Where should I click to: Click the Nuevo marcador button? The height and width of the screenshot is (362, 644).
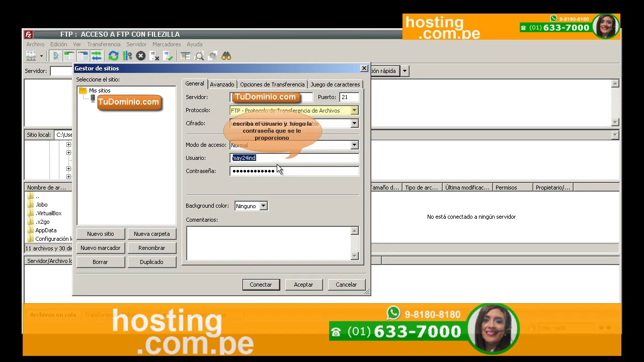coord(101,248)
